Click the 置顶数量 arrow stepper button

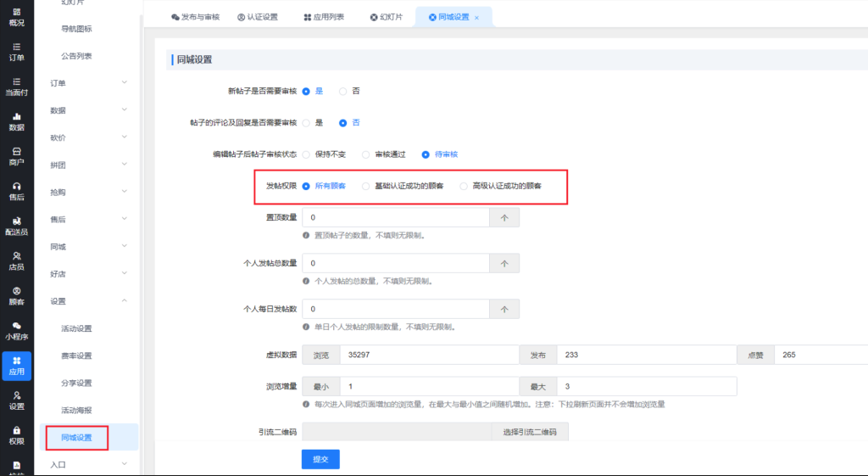click(x=504, y=218)
